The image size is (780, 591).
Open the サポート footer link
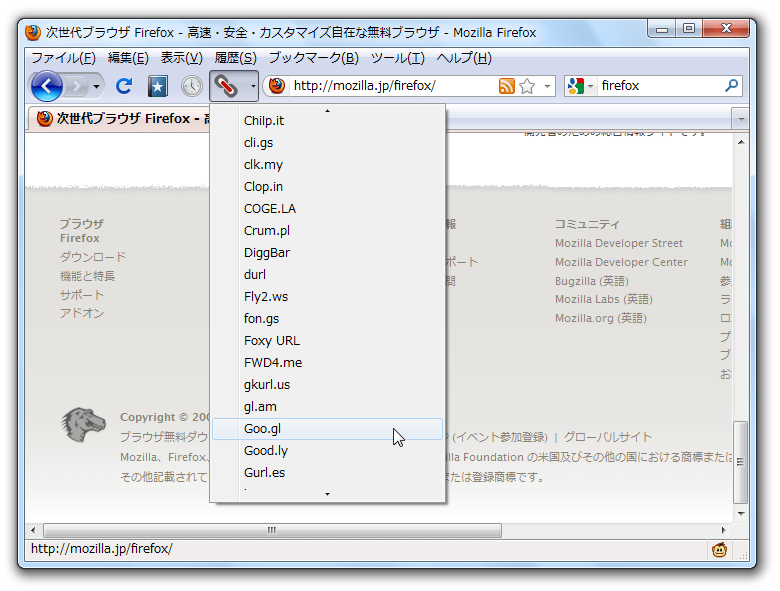(82, 295)
